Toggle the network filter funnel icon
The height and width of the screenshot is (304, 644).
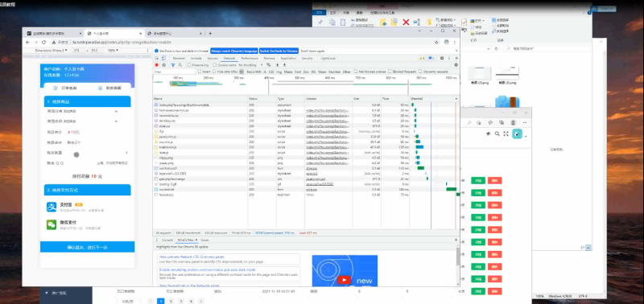(173, 65)
